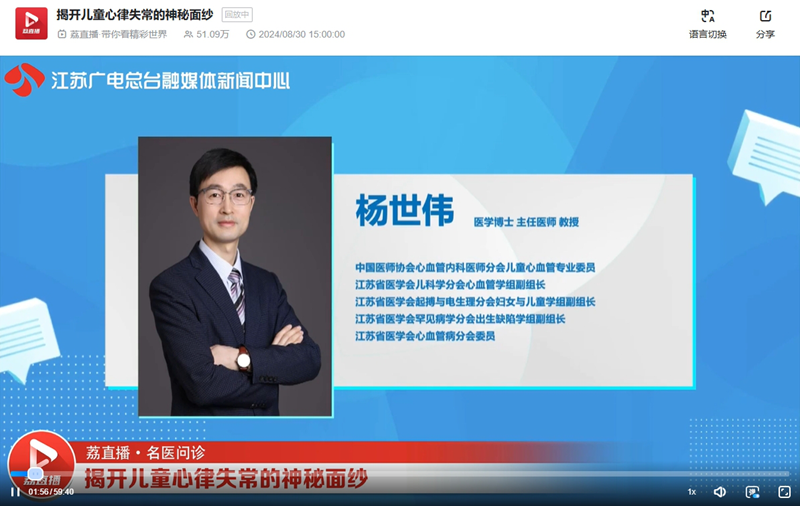Seek on the video progress track
This screenshot has height=506, width=800.
[x=400, y=473]
